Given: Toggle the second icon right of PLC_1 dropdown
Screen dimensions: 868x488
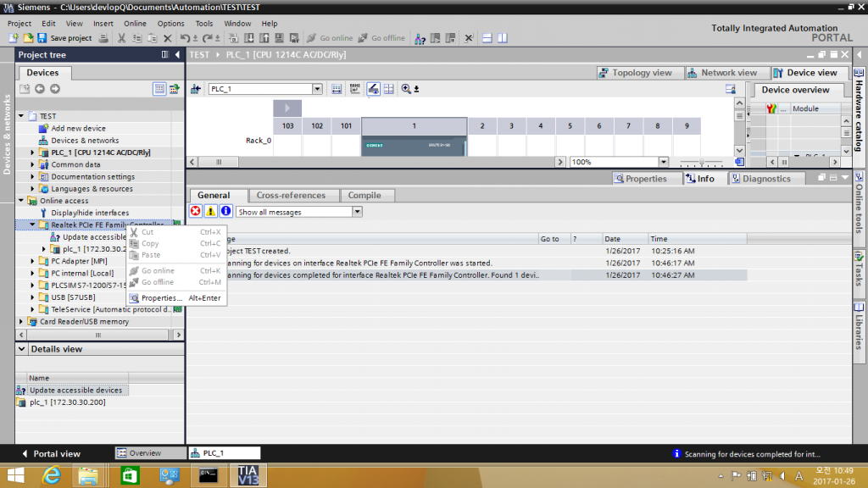Looking at the screenshot, I should (x=355, y=89).
